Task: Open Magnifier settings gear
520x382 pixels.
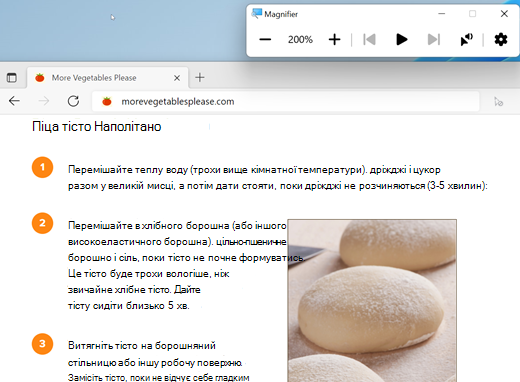Action: pos(501,39)
